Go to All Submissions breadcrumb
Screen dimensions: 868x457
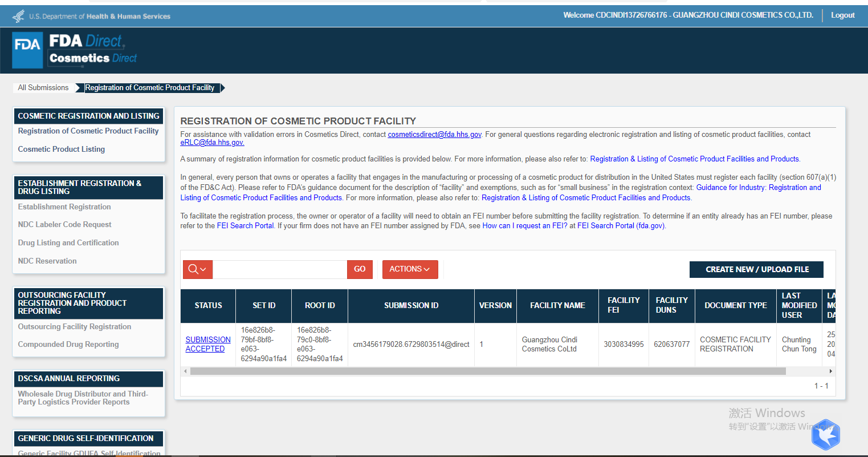point(43,88)
